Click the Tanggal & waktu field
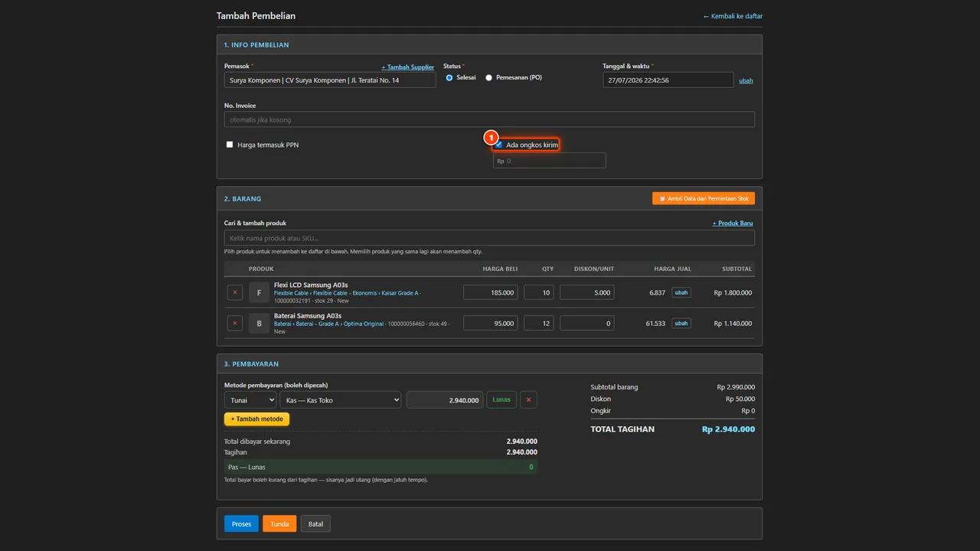Screen dimensions: 980x551 point(668,80)
